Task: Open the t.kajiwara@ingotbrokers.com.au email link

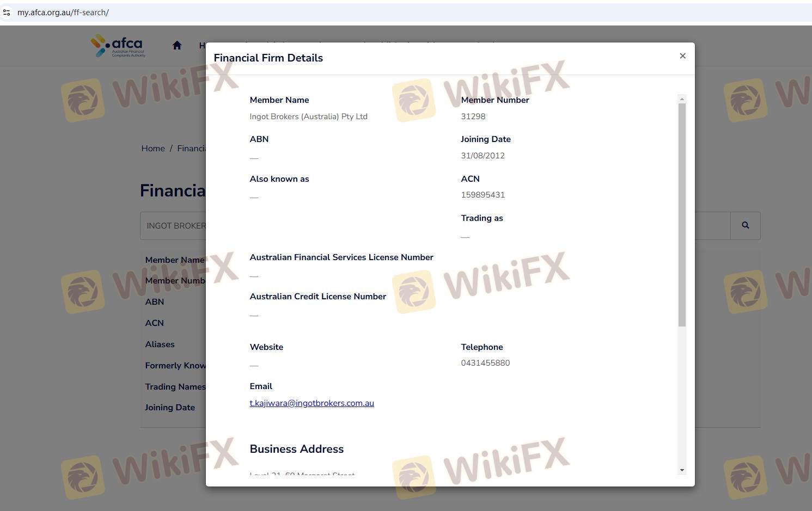Action: pyautogui.click(x=312, y=403)
